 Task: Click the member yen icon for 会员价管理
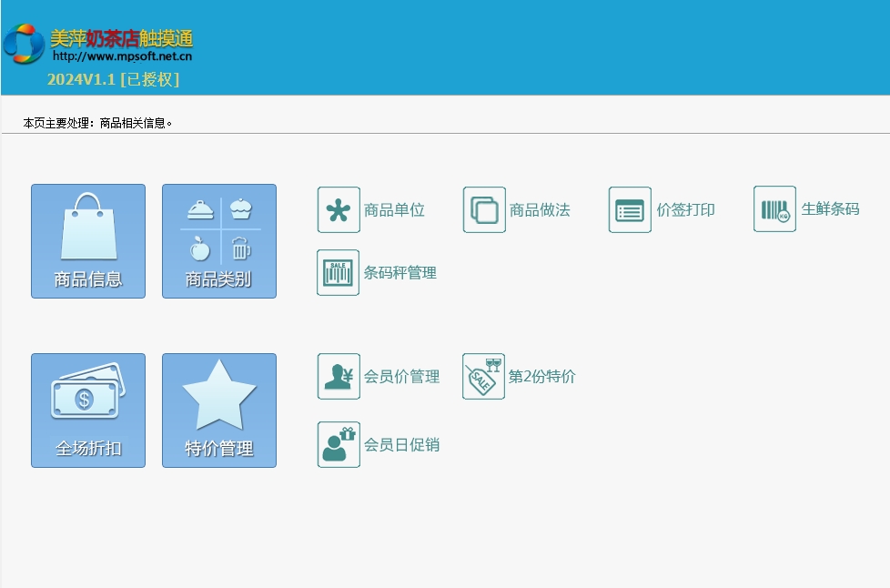point(339,377)
